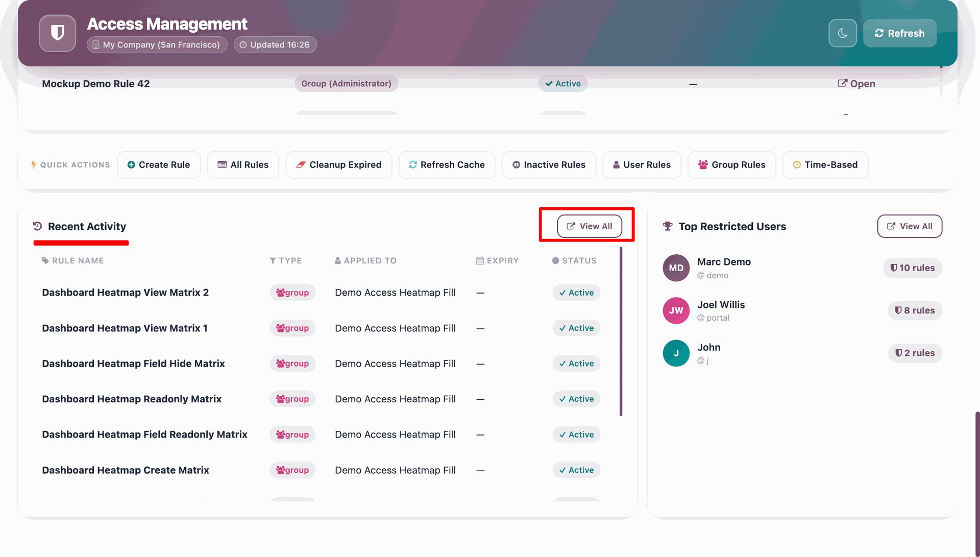Click group tag on View Matrix 2 row
The height and width of the screenshot is (557, 980).
[x=292, y=293]
